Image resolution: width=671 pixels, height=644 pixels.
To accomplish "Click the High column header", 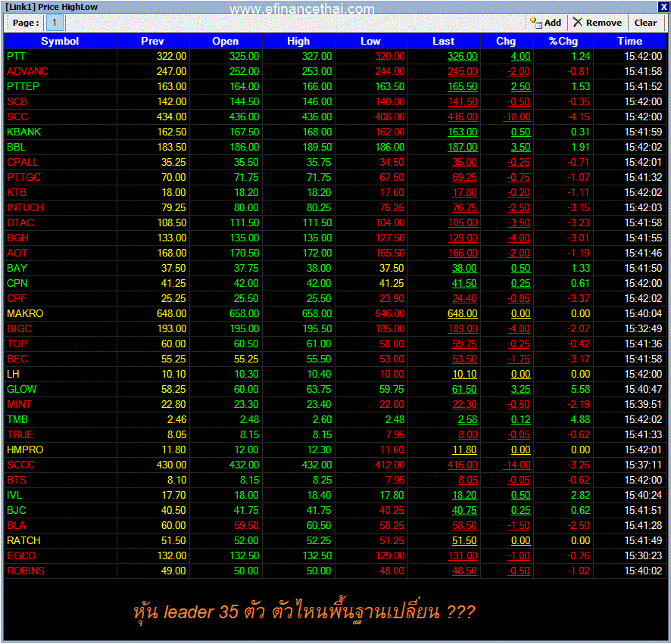I will 298,41.
